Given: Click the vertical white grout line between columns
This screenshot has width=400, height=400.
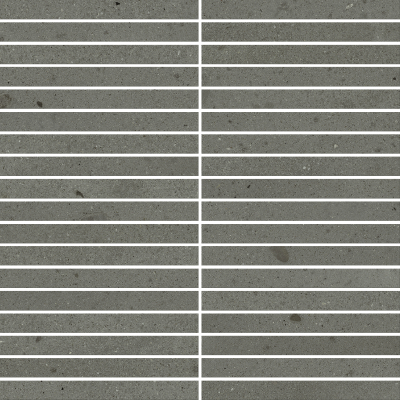Looking at the screenshot, I should pyautogui.click(x=200, y=200).
